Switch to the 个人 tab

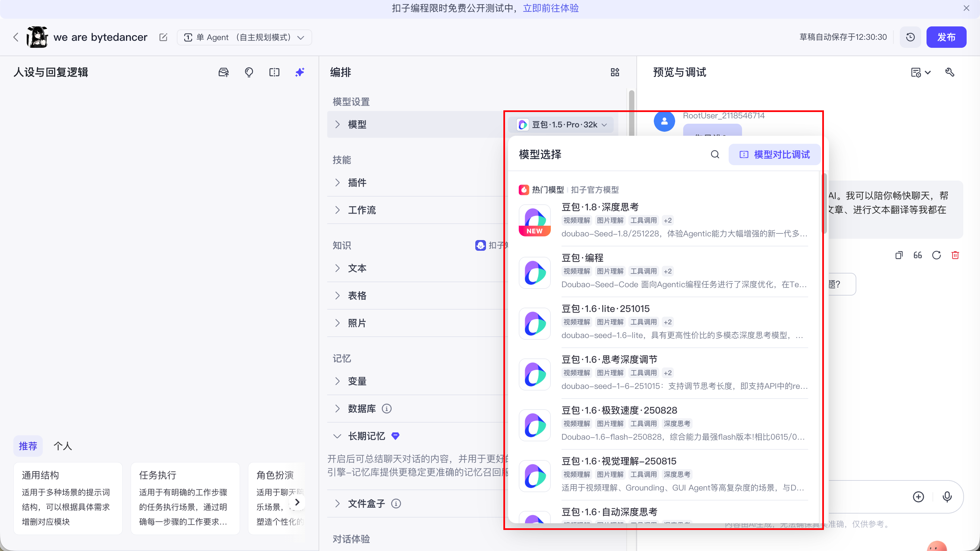63,446
